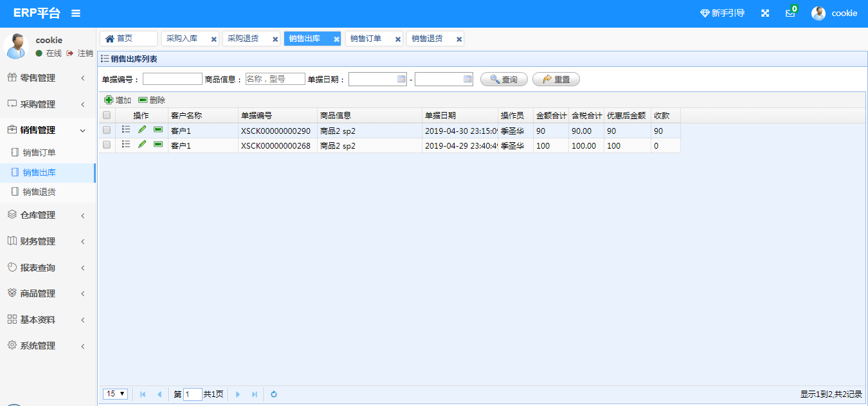Toggle the select-all header checkbox
Image resolution: width=868 pixels, height=406 pixels.
107,115
